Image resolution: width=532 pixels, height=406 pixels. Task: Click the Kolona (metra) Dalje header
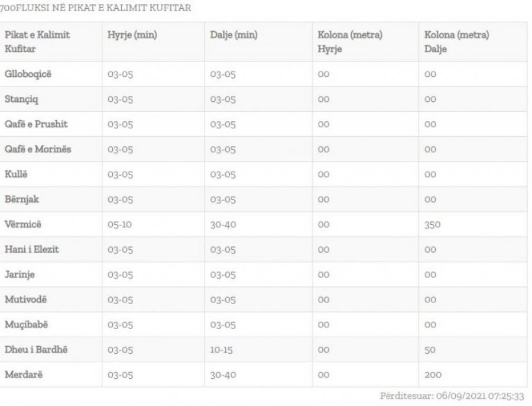click(457, 42)
